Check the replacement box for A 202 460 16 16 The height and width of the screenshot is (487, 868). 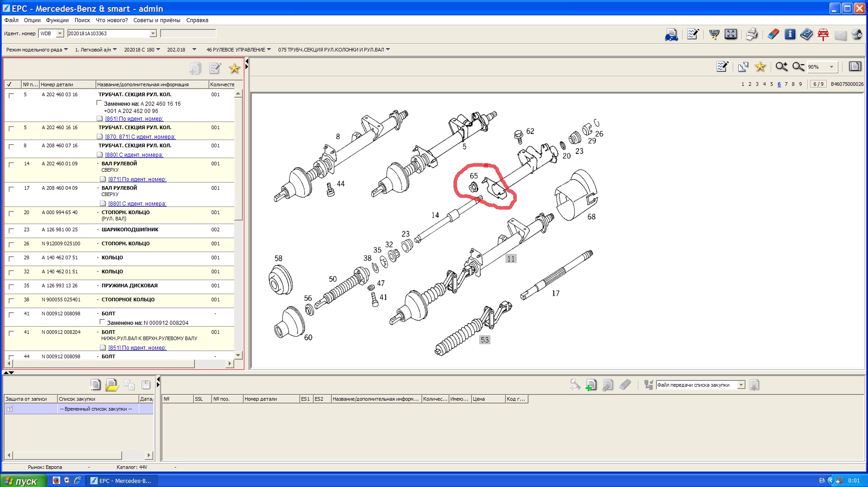click(x=99, y=103)
